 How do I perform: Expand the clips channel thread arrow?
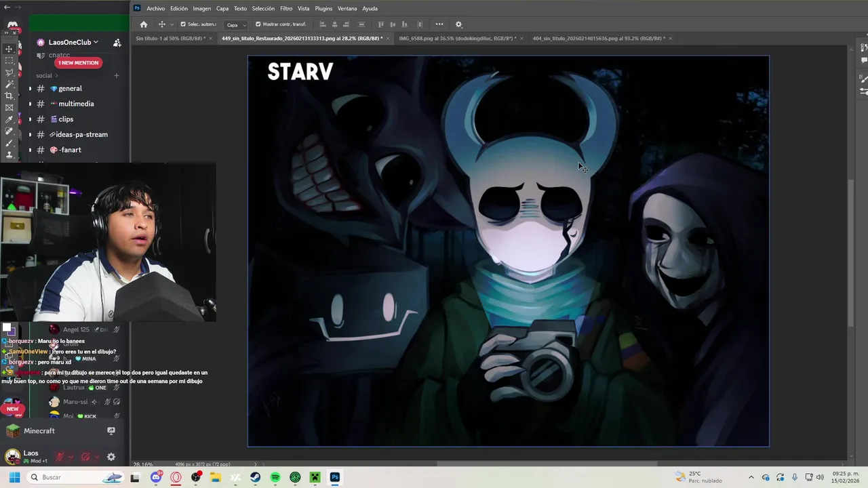pyautogui.click(x=30, y=119)
